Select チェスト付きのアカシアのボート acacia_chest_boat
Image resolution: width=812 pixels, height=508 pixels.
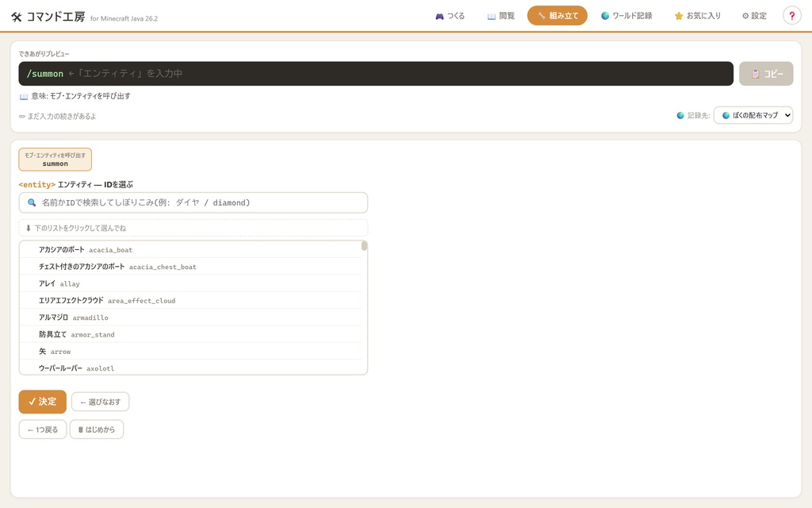190,267
